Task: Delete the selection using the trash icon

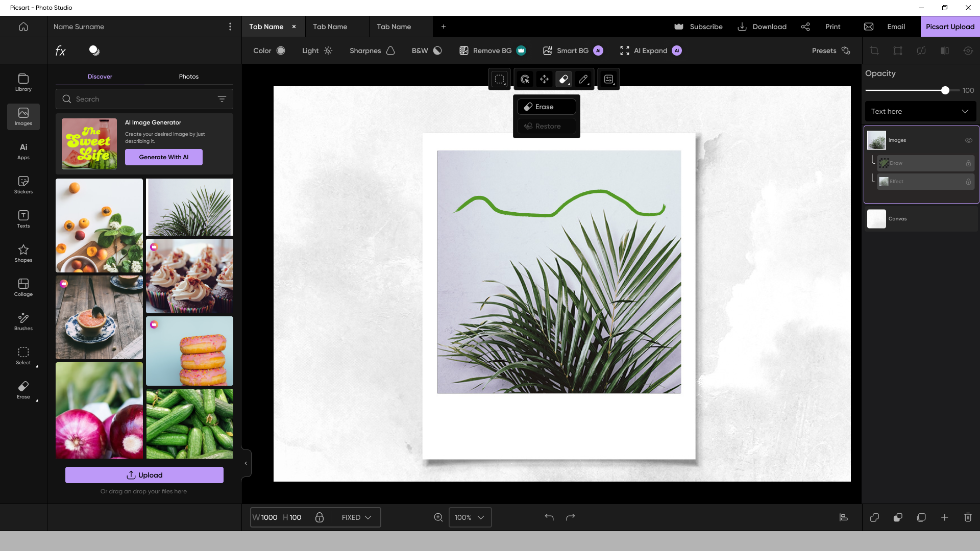Action: click(967, 517)
